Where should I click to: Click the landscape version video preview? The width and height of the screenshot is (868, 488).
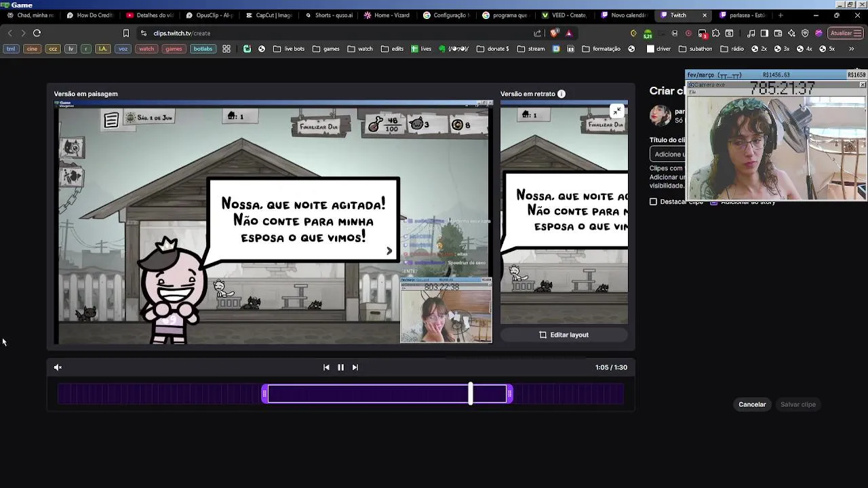click(x=273, y=222)
